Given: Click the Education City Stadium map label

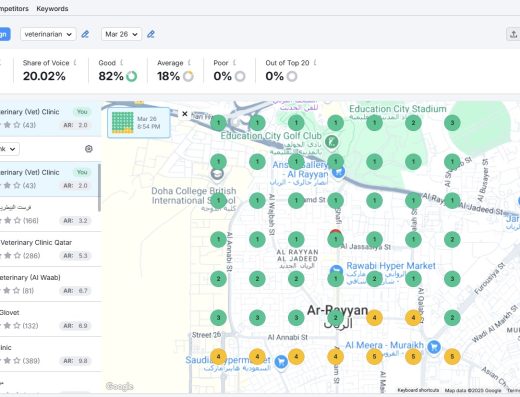Looking at the screenshot, I should coord(397,109).
